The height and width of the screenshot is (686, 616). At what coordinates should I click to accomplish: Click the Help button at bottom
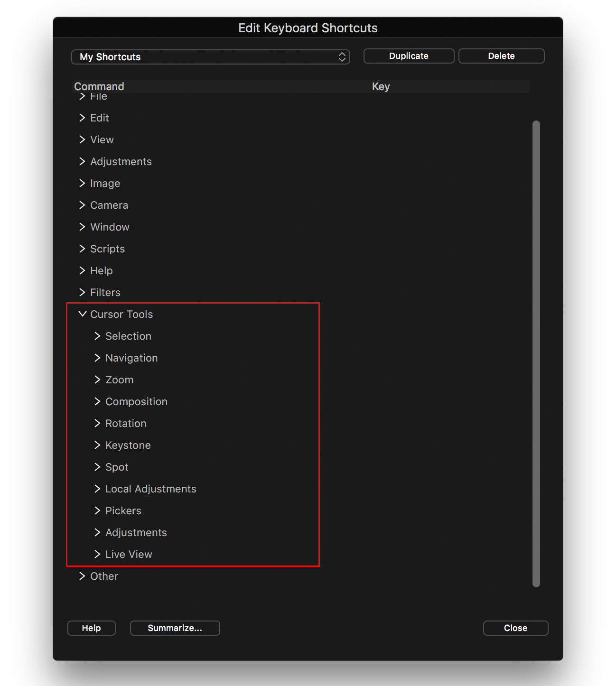(91, 628)
